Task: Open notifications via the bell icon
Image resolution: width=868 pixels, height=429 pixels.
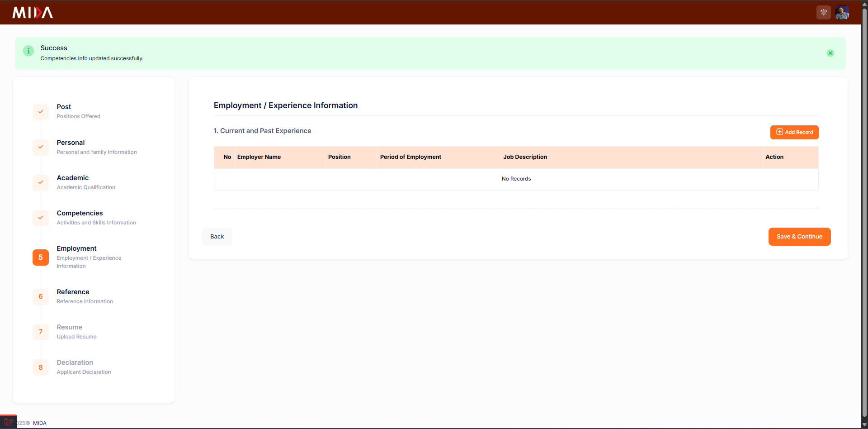Action: 823,12
